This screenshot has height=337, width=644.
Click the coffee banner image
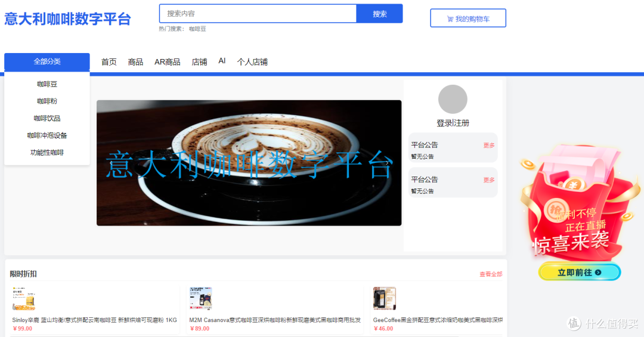[249, 163]
